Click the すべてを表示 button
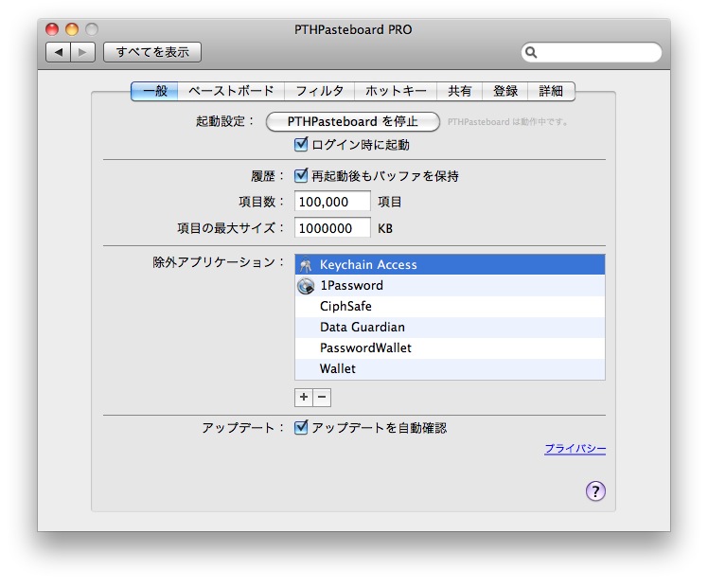 (152, 52)
